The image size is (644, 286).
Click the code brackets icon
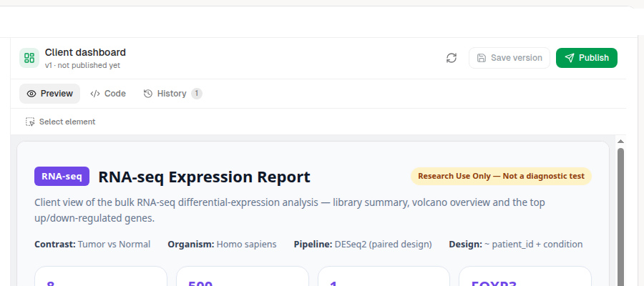coord(95,94)
